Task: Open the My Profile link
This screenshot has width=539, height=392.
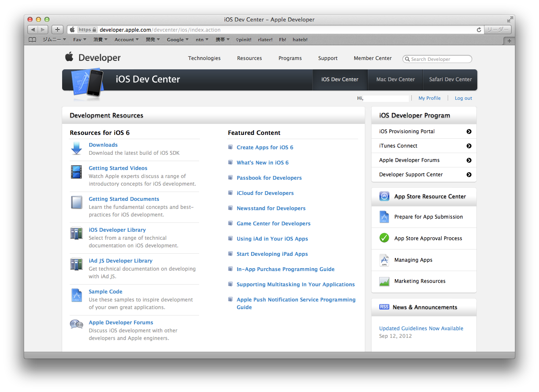Action: [x=430, y=98]
